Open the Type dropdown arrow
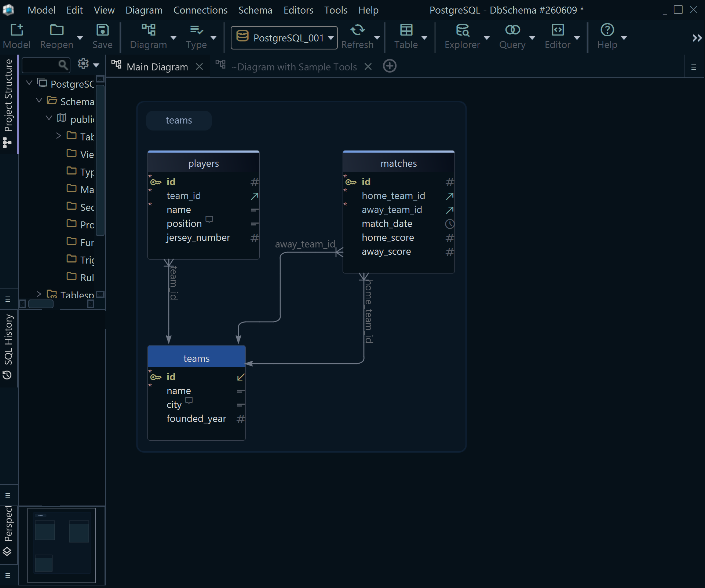Screen dimensions: 705x588 pyautogui.click(x=213, y=38)
